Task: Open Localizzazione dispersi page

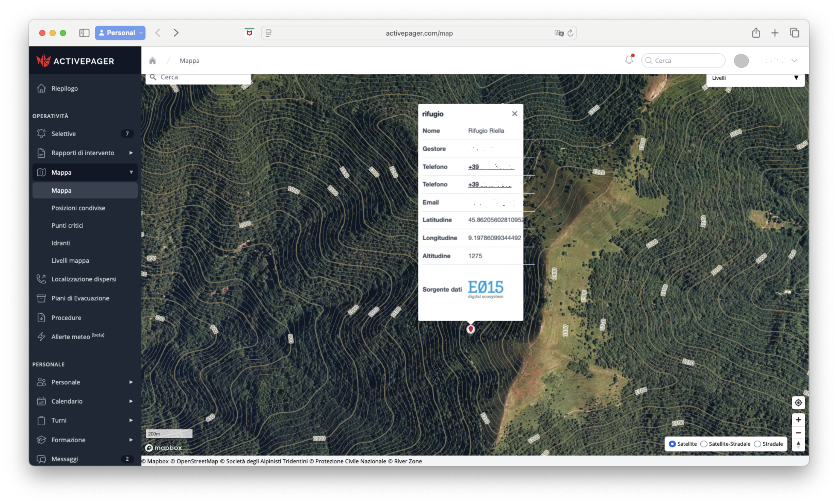Action: click(84, 279)
